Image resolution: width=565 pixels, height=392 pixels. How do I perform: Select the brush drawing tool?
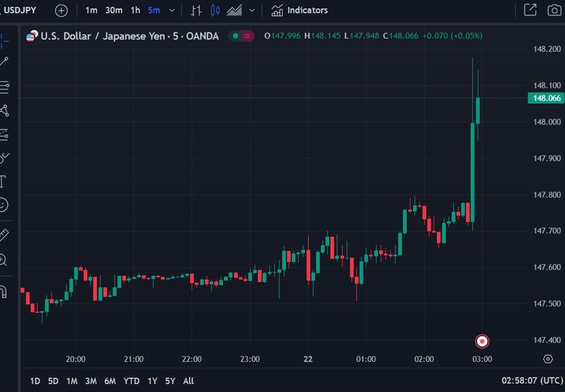pyautogui.click(x=4, y=157)
